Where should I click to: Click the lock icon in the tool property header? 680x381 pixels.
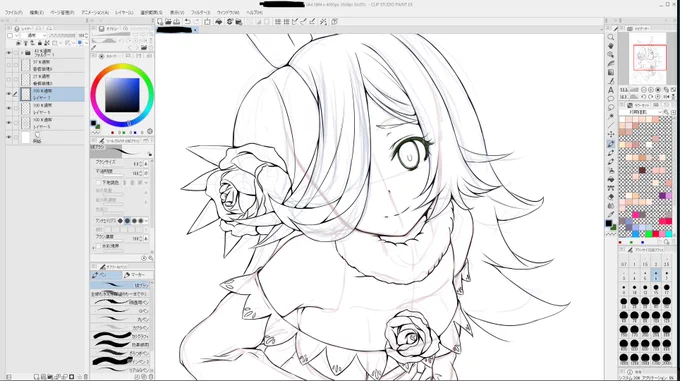click(x=150, y=154)
